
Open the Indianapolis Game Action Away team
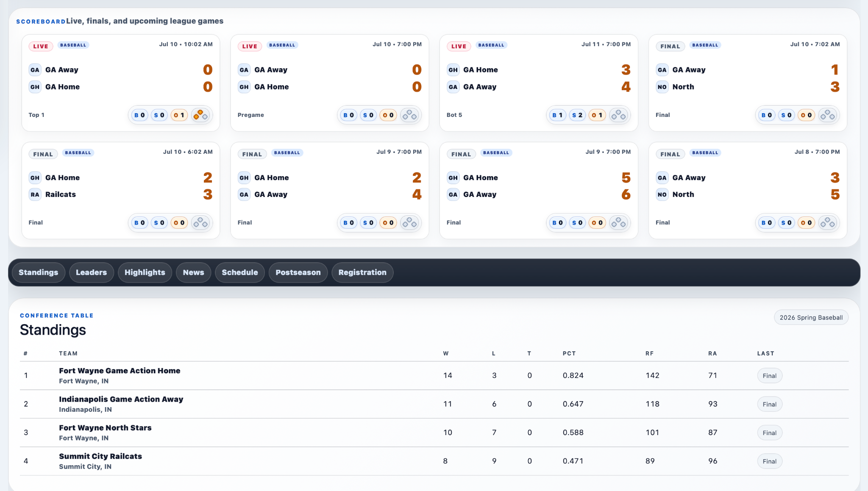(121, 399)
